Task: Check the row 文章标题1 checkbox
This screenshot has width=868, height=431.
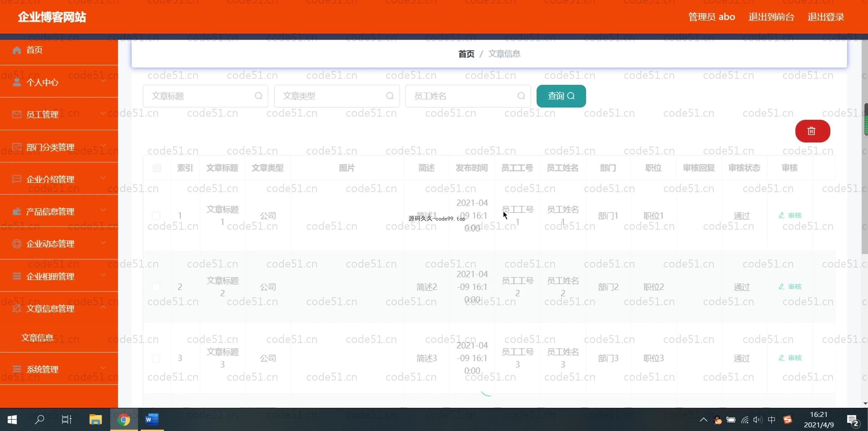Action: tap(156, 215)
